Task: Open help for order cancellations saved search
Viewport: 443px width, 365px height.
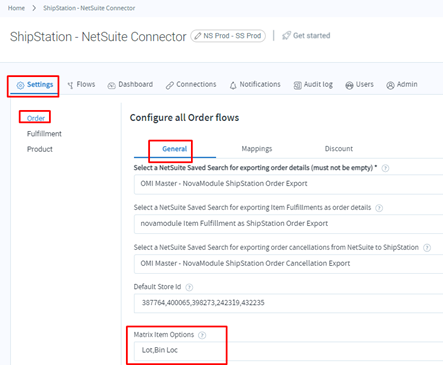Action: [x=427, y=248]
